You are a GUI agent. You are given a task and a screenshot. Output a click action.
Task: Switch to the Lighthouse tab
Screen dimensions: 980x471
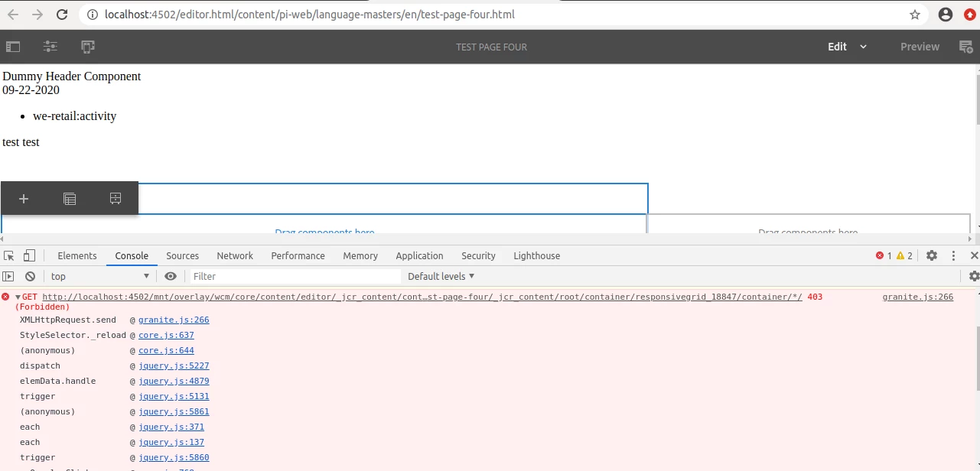coord(536,255)
